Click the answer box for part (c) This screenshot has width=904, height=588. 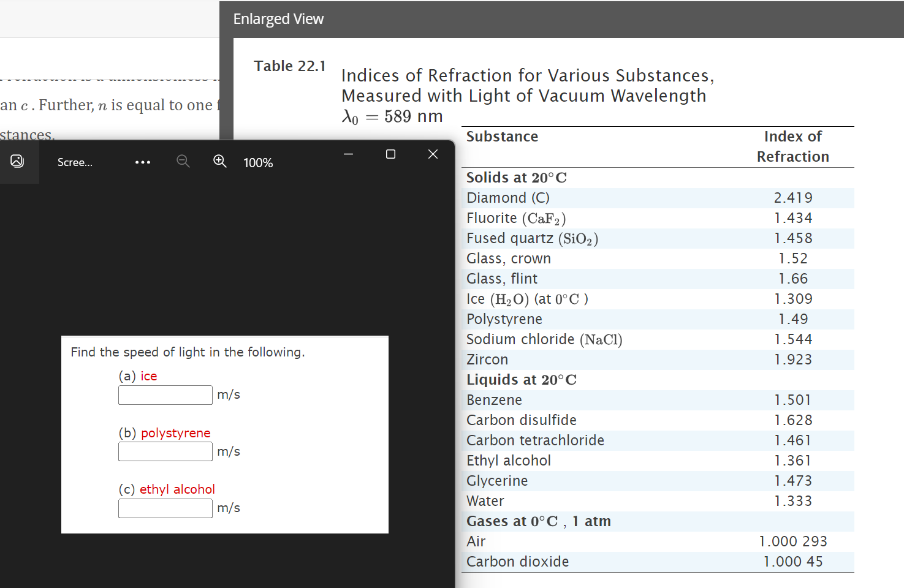pos(165,508)
